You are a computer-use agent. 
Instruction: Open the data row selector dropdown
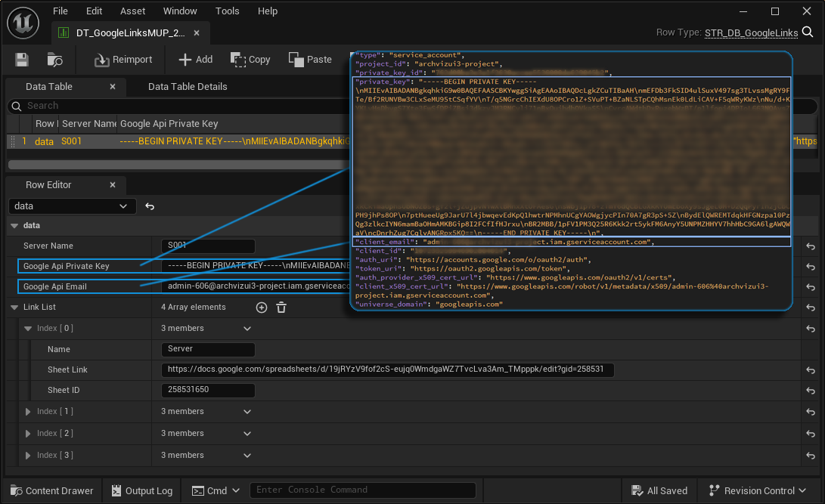tap(73, 206)
